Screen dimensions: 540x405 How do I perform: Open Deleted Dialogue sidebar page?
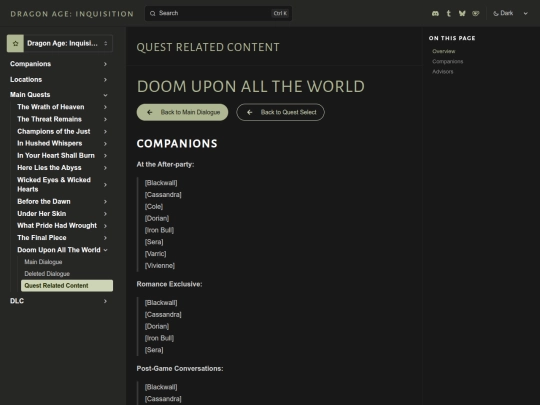pyautogui.click(x=47, y=274)
